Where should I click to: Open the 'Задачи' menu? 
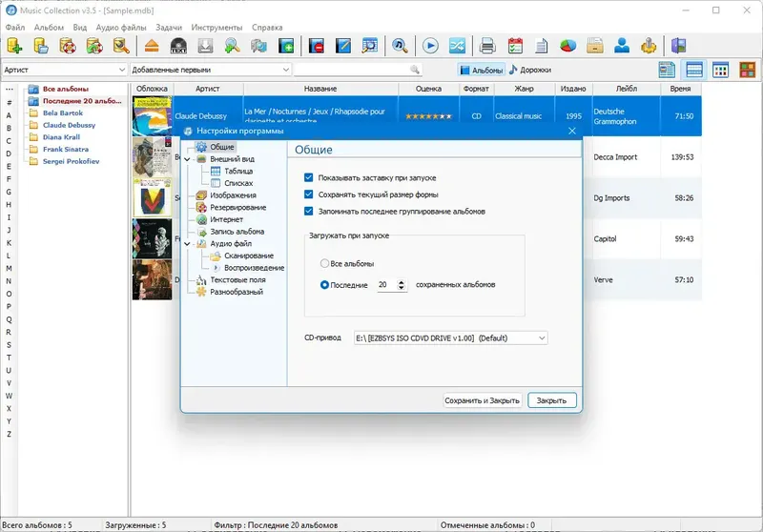coord(169,28)
